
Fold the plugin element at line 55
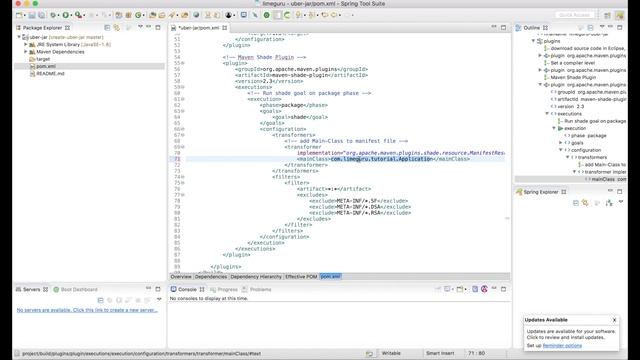[x=183, y=63]
